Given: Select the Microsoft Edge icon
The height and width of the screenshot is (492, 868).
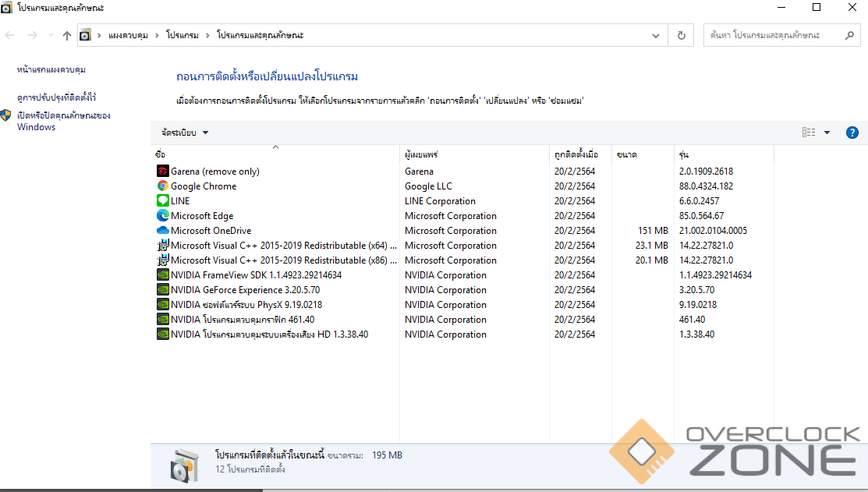Looking at the screenshot, I should (163, 216).
